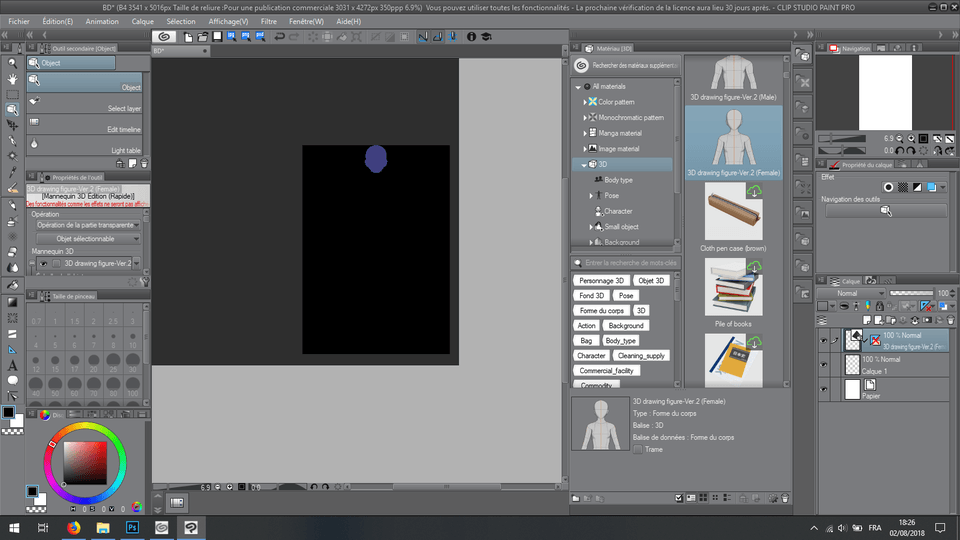The width and height of the screenshot is (960, 540).
Task: Click the Background tag button
Action: [x=626, y=326]
